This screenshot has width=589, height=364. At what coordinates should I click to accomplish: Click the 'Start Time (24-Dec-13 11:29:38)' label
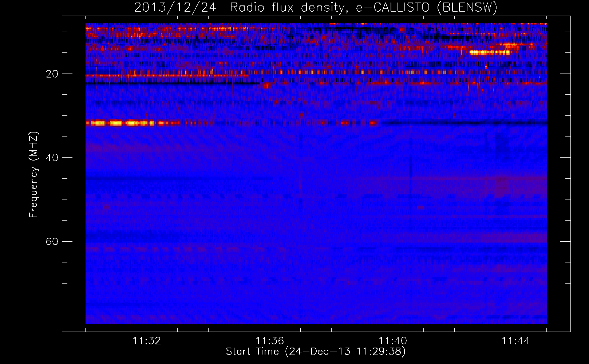click(316, 352)
